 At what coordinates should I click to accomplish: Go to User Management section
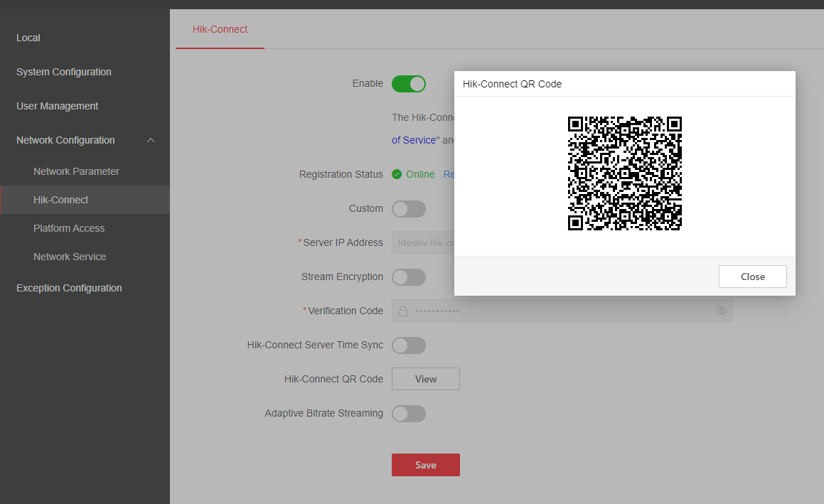click(x=58, y=106)
